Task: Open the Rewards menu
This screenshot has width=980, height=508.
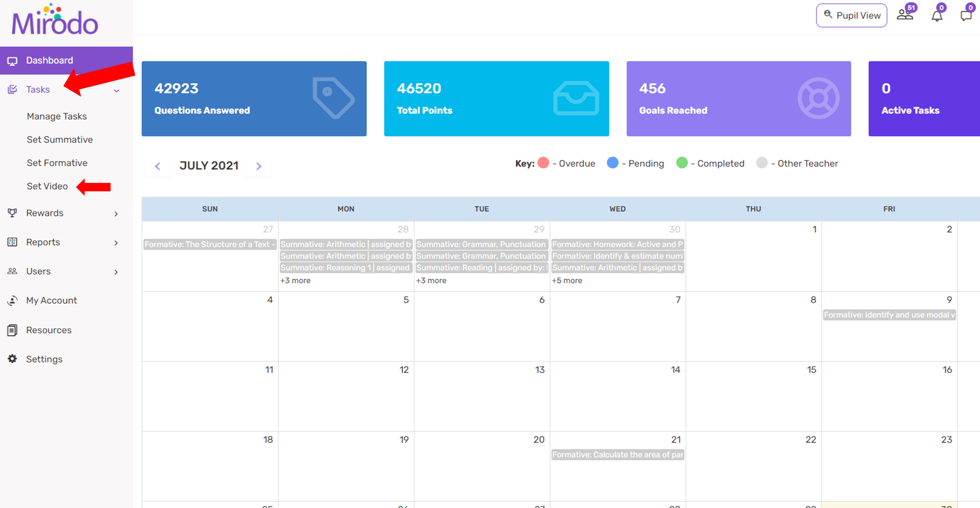Action: pos(44,213)
